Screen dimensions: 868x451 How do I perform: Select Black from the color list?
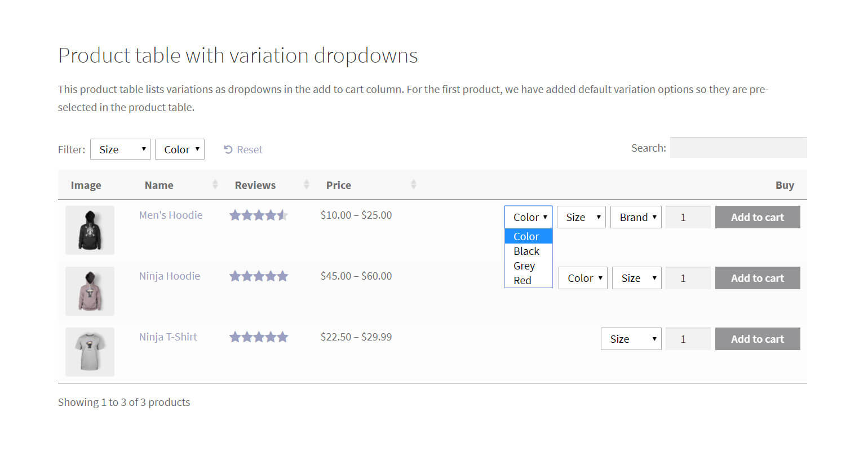coord(526,251)
